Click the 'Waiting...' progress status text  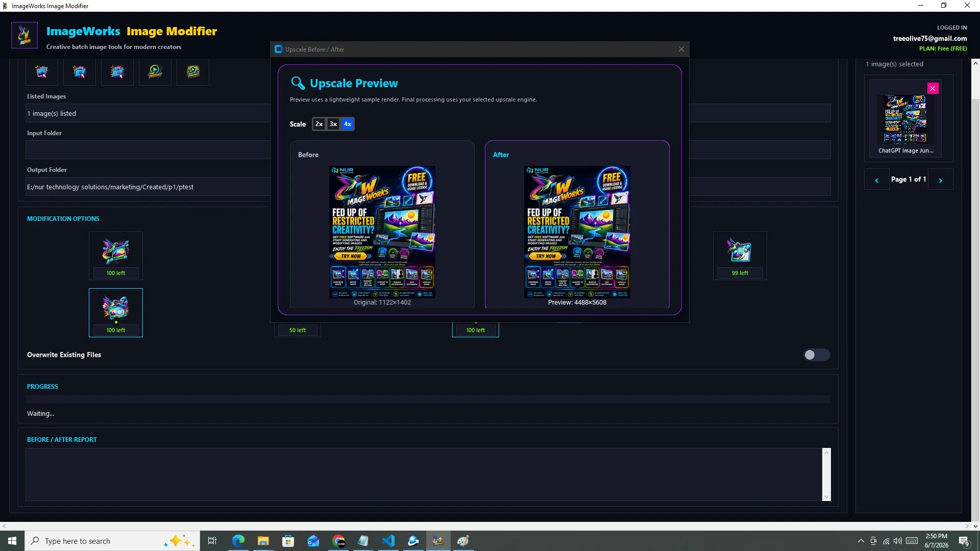40,414
